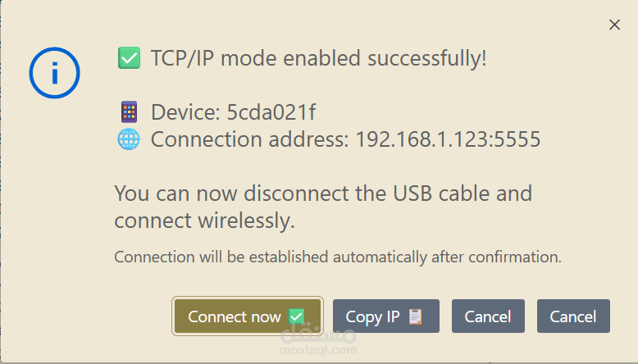Screen dimensions: 638x364
Task: Click the globe icon beside Connection address
Action: click(x=129, y=139)
